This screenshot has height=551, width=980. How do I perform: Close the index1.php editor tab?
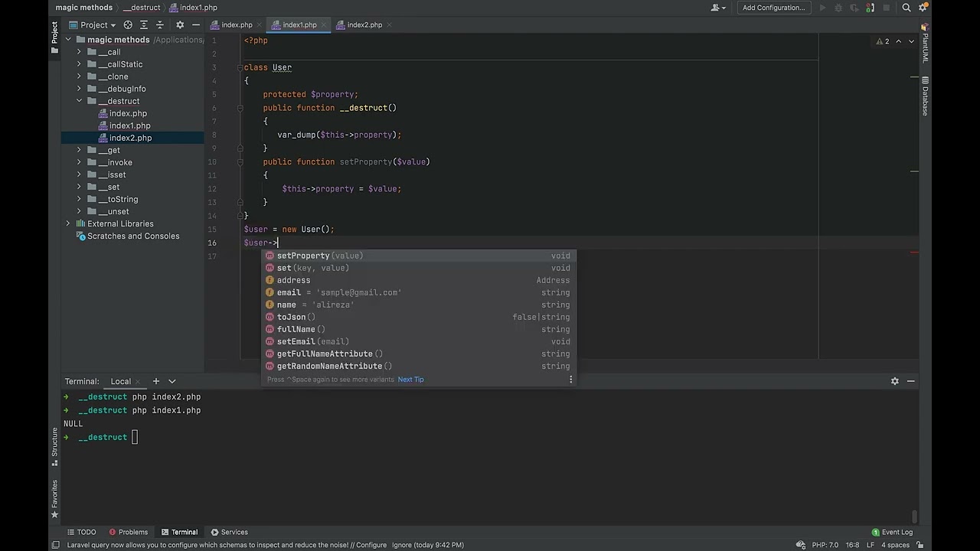[x=325, y=24]
